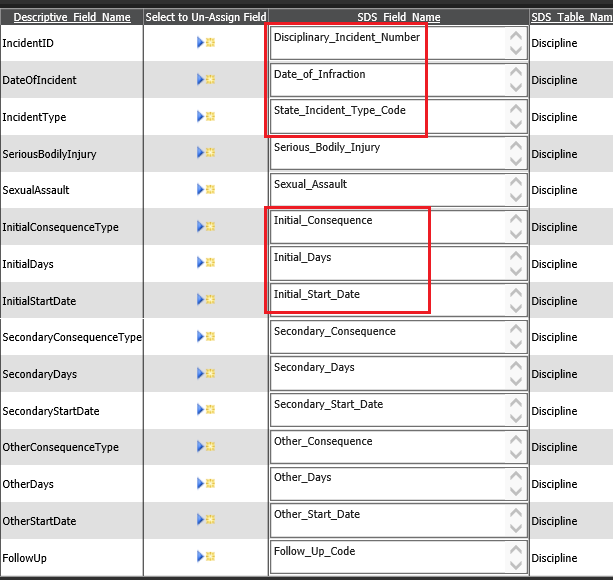This screenshot has height=580, width=613.
Task: Click the SDS_Table_Name column header
Action: pos(571,17)
